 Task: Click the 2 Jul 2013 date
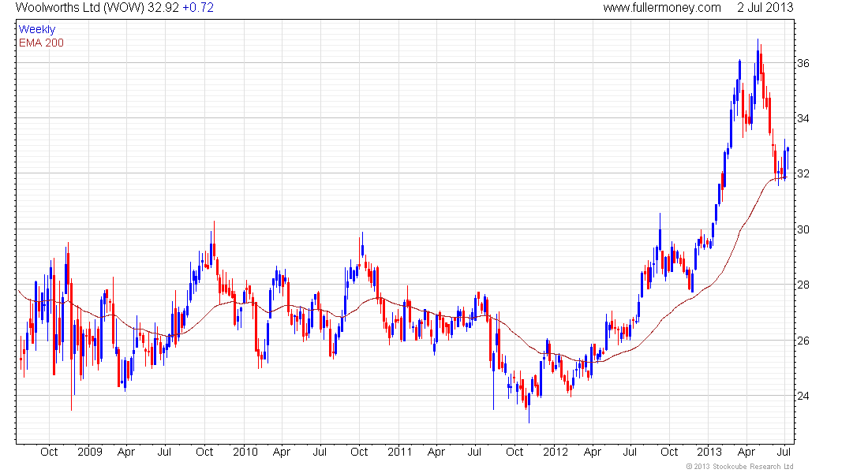point(765,8)
